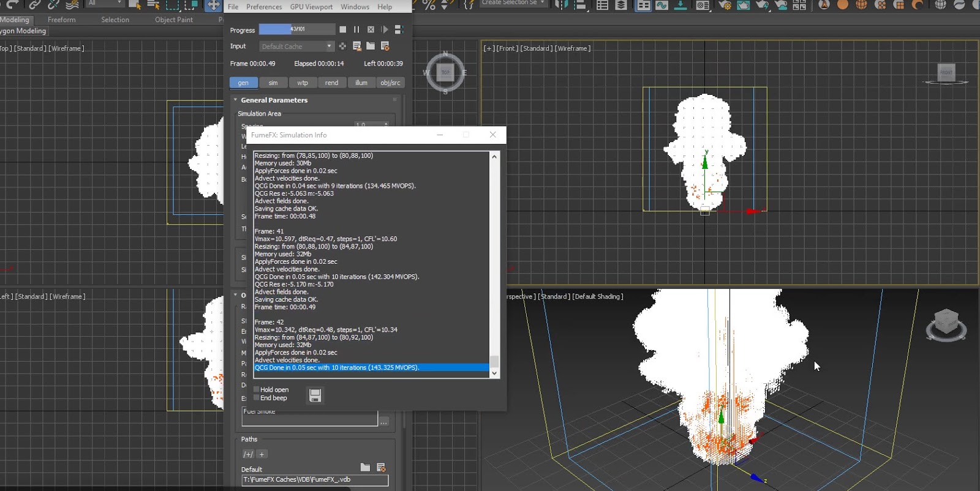980x491 pixels.
Task: Click the continue simulation play icon
Action: pos(385,29)
